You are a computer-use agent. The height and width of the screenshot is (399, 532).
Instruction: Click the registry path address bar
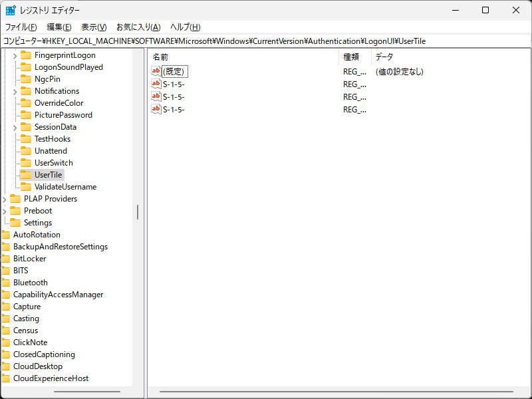pos(265,41)
